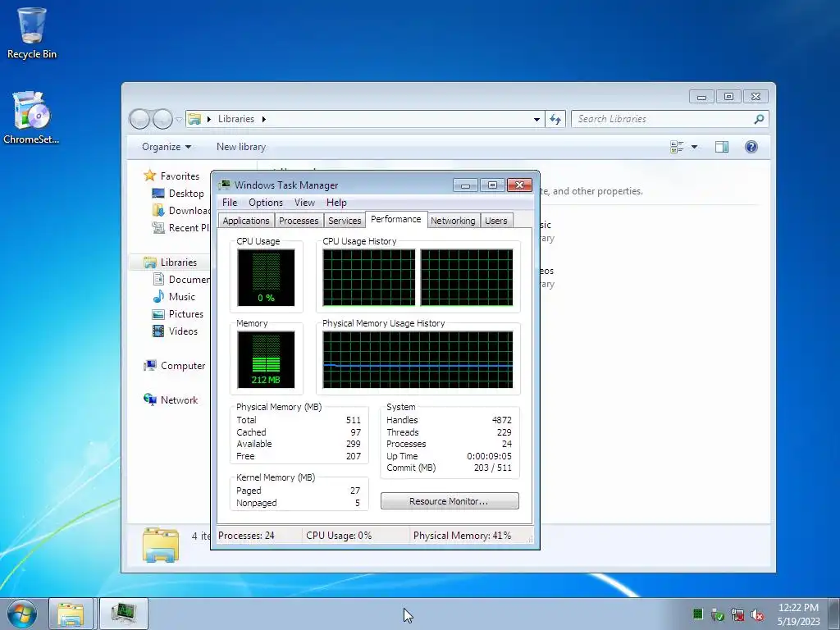Open Explorer help question mark icon
This screenshot has width=840, height=630.
pos(751,147)
